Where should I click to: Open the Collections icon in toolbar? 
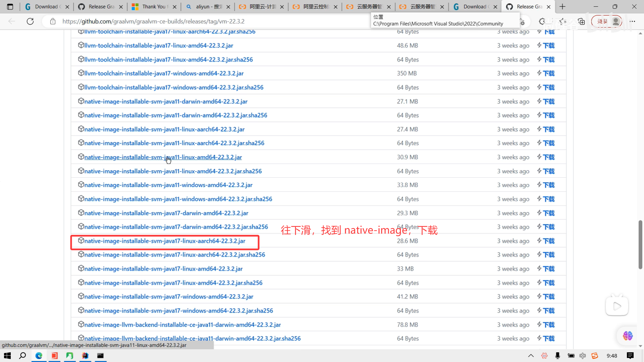tap(581, 21)
